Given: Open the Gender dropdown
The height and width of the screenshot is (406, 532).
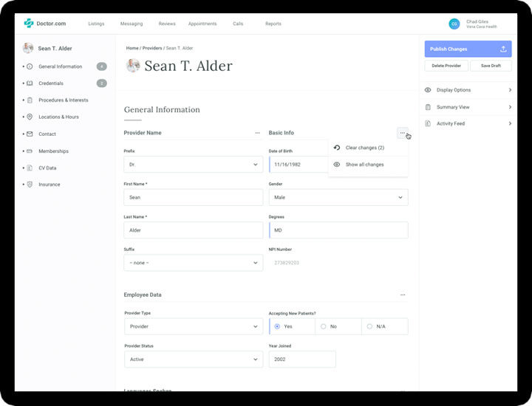Looking at the screenshot, I should click(x=338, y=197).
